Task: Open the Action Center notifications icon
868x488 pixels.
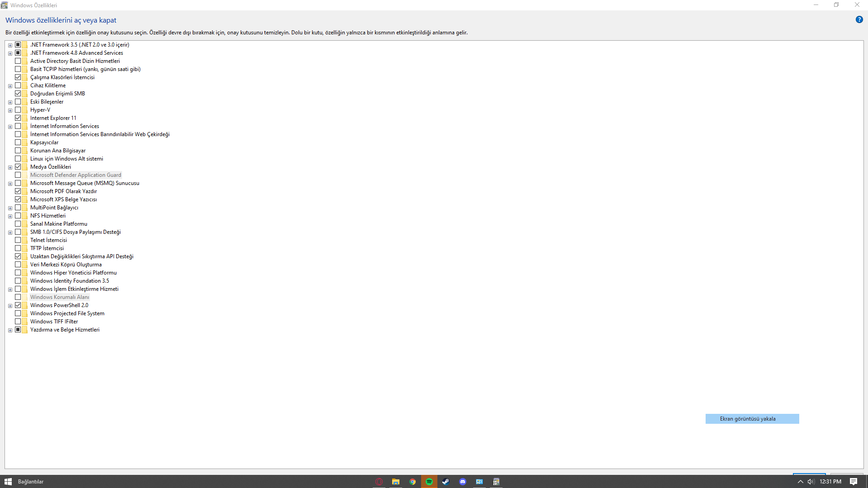Action: [x=854, y=482]
